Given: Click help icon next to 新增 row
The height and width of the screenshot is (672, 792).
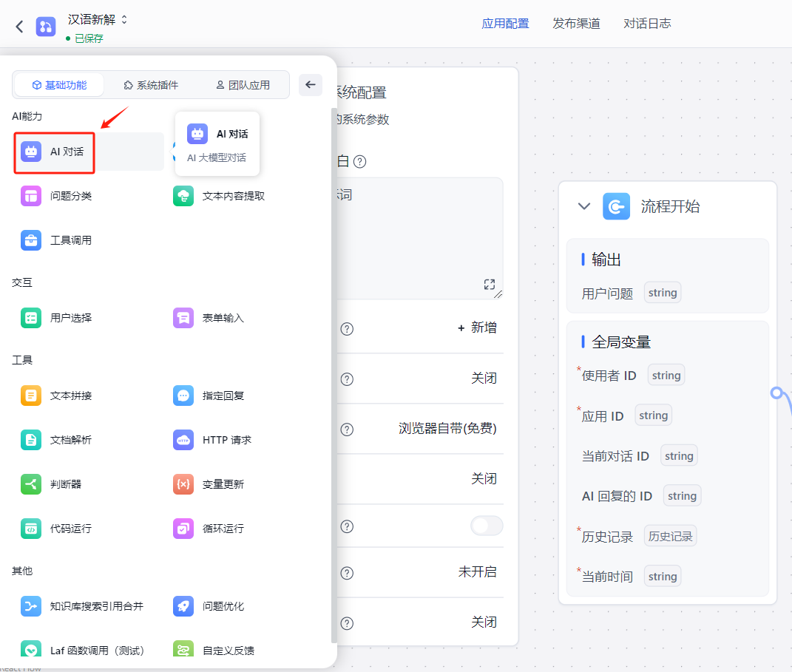Looking at the screenshot, I should [x=347, y=329].
